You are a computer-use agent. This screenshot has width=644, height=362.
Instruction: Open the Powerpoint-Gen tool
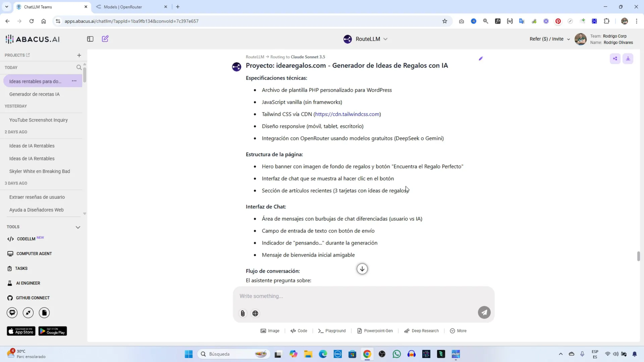pos(375,330)
